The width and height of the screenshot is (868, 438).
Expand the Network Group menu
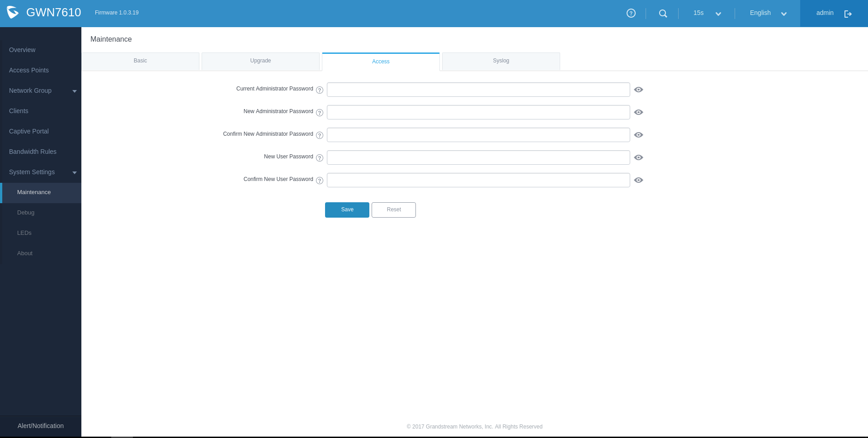(x=41, y=90)
